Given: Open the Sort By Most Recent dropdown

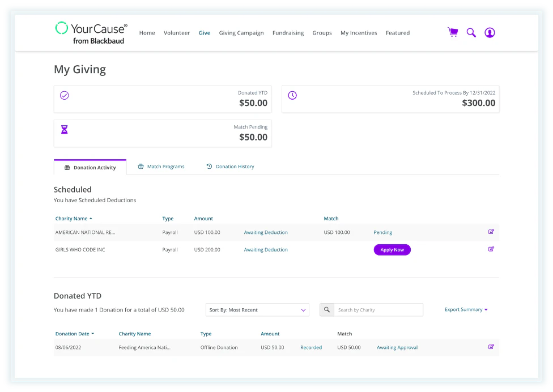Looking at the screenshot, I should 257,309.
